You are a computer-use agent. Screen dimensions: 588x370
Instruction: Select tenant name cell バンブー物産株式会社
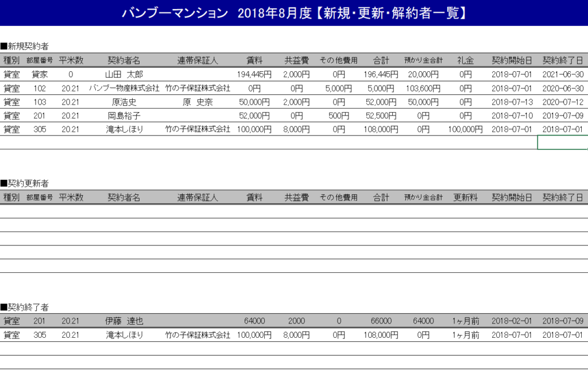coord(124,88)
